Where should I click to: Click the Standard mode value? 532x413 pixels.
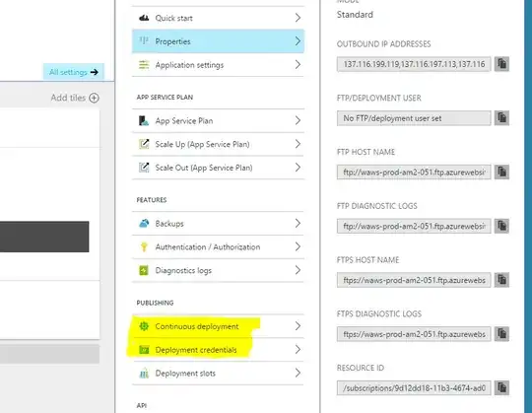355,15
